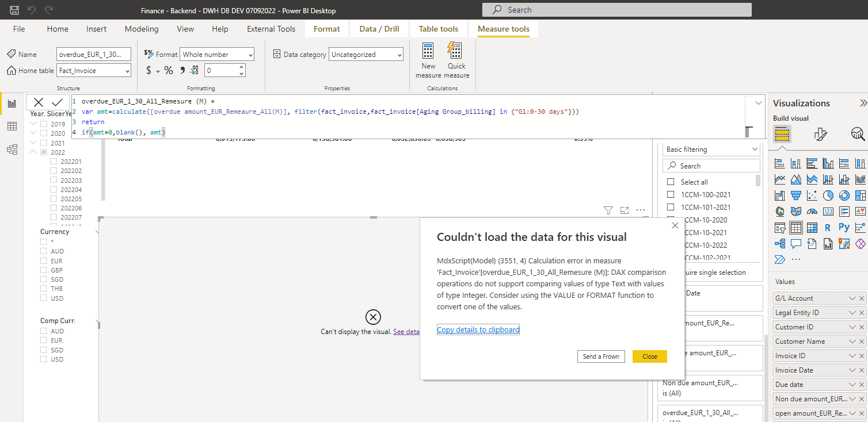This screenshot has height=422, width=868.
Task: Open the Modeling ribbon tab
Action: [x=142, y=29]
